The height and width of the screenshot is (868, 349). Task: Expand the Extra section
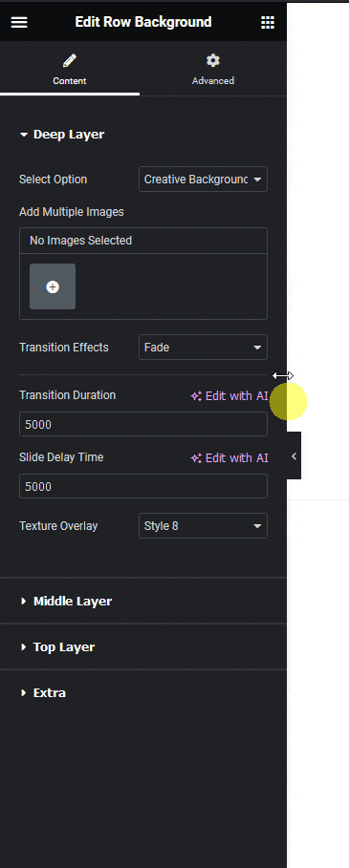coord(43,693)
